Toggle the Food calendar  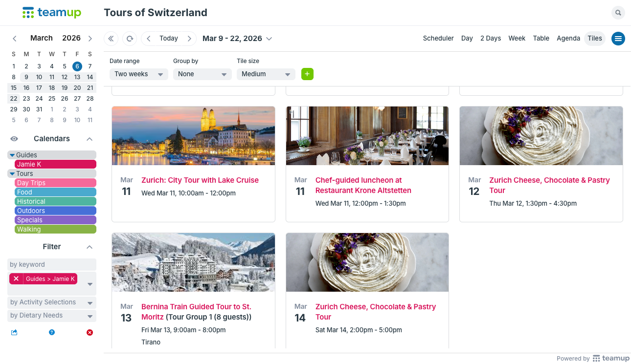click(x=55, y=192)
